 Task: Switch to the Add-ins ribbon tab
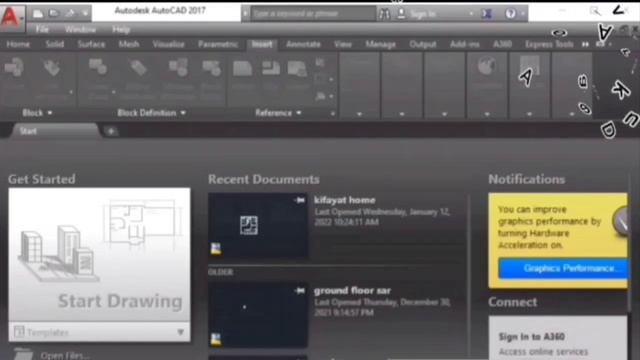pyautogui.click(x=464, y=44)
